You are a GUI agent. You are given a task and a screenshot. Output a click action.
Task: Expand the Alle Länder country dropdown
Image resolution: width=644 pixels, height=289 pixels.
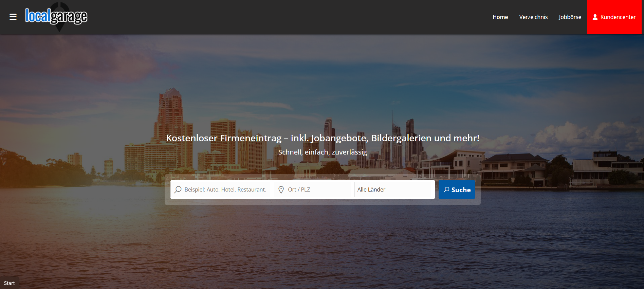tap(394, 189)
